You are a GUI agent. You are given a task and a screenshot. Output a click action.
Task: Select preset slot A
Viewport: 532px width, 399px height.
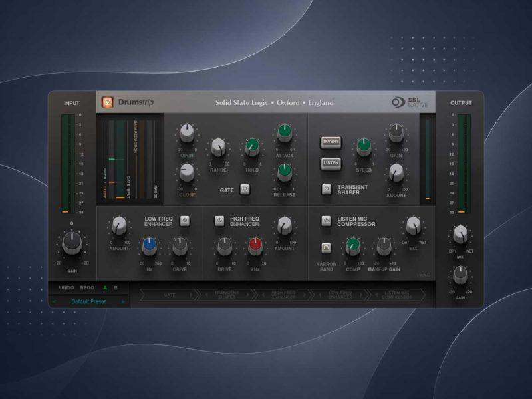coord(105,287)
